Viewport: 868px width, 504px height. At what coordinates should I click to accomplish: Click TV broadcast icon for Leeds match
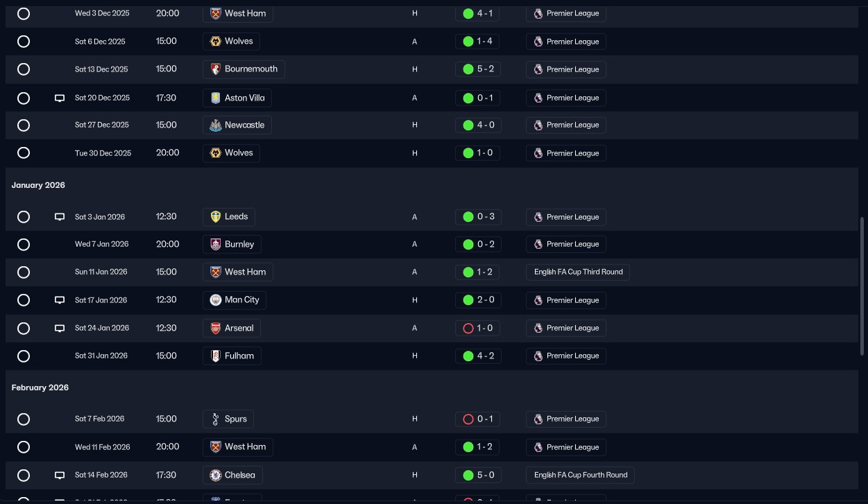[x=60, y=217]
